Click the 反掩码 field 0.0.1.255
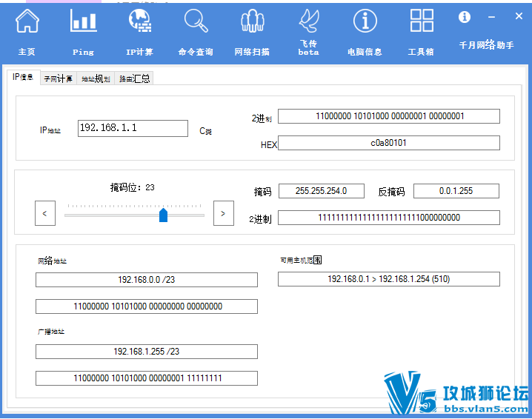This screenshot has height=419, width=532. (456, 191)
